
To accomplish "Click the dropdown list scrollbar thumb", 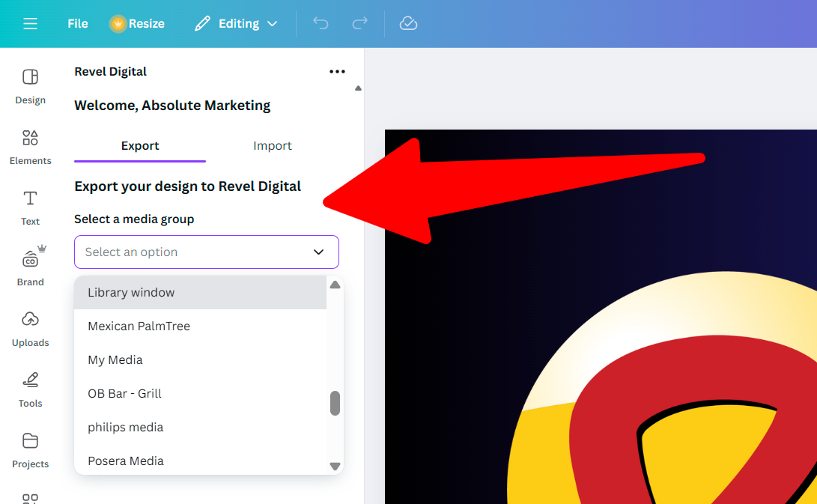I will click(x=335, y=404).
